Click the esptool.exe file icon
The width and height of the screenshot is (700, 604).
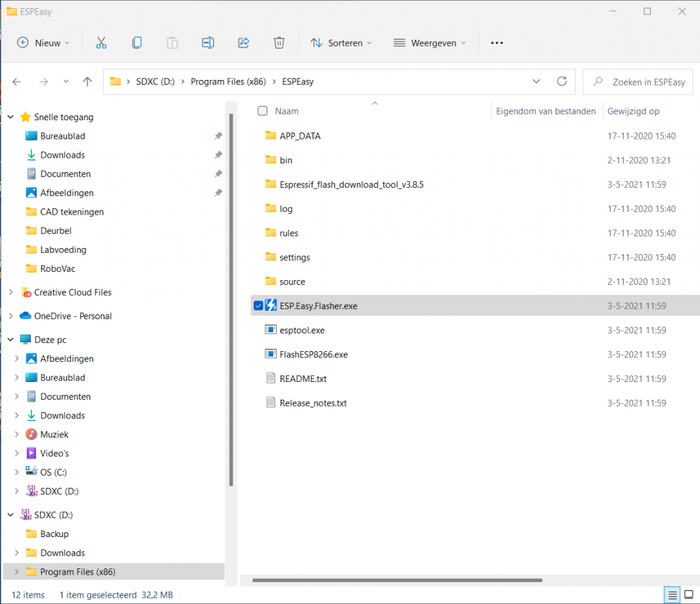click(271, 329)
